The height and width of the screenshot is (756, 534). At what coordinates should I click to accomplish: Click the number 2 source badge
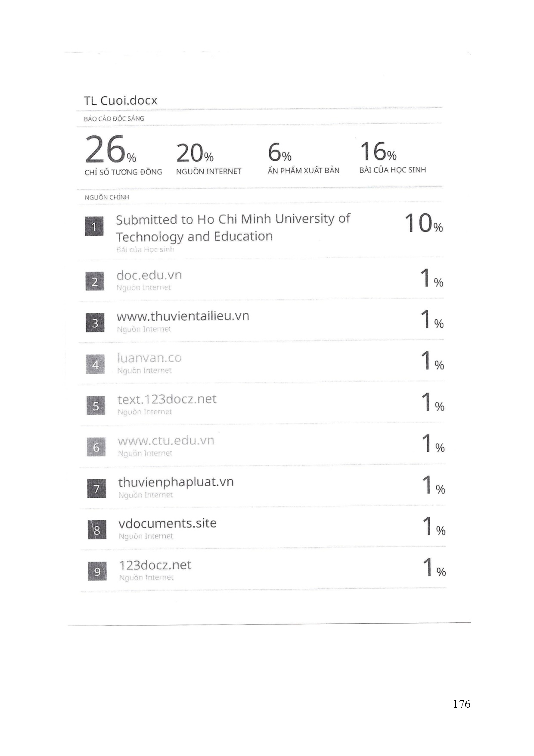pyautogui.click(x=95, y=281)
